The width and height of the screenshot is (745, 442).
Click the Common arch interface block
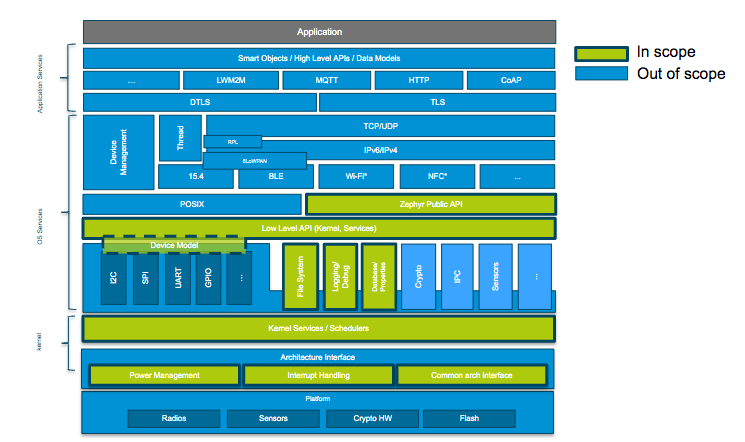472,375
